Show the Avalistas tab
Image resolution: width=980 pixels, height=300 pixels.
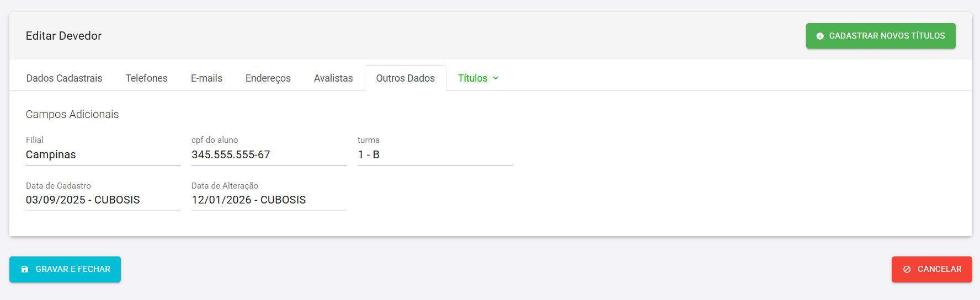333,78
